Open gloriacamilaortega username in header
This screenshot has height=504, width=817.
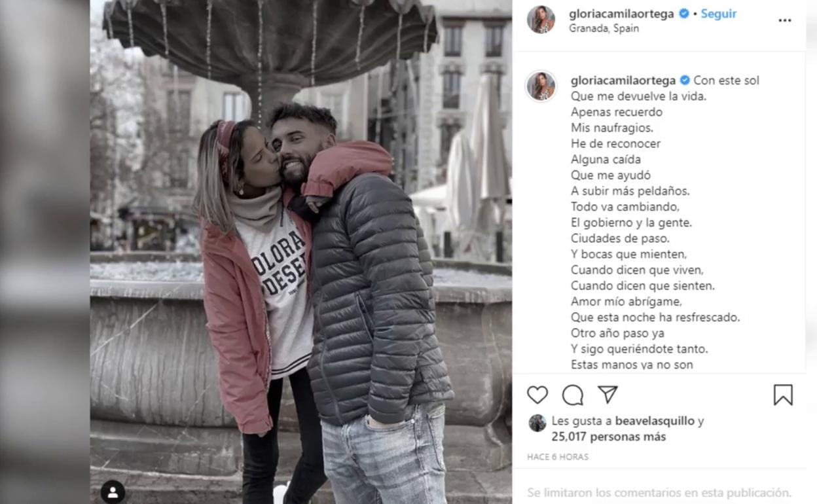coord(621,14)
